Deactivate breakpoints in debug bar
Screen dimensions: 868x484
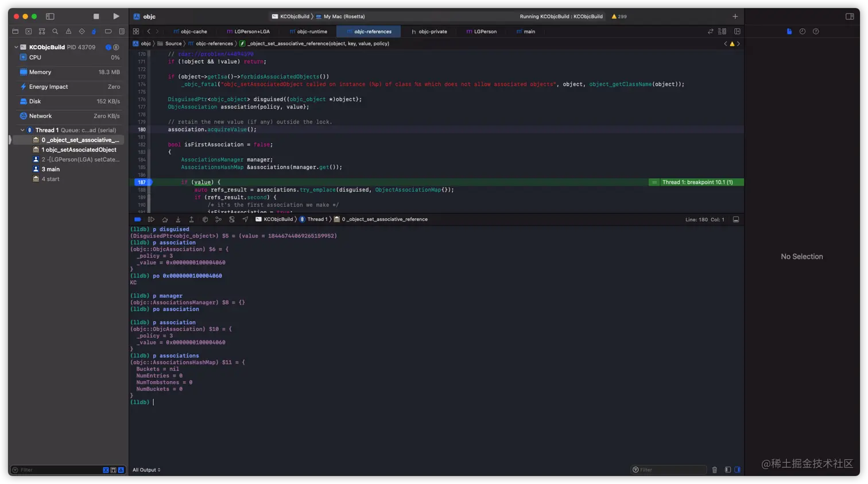point(138,219)
